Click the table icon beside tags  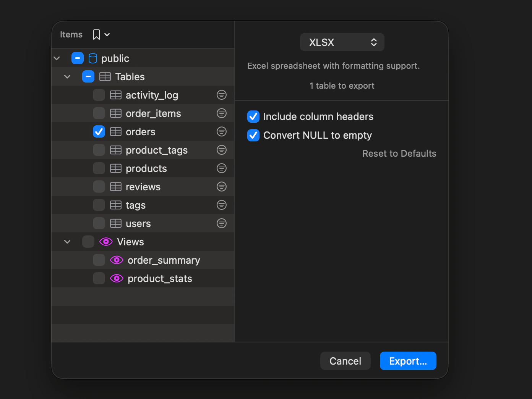(116, 205)
